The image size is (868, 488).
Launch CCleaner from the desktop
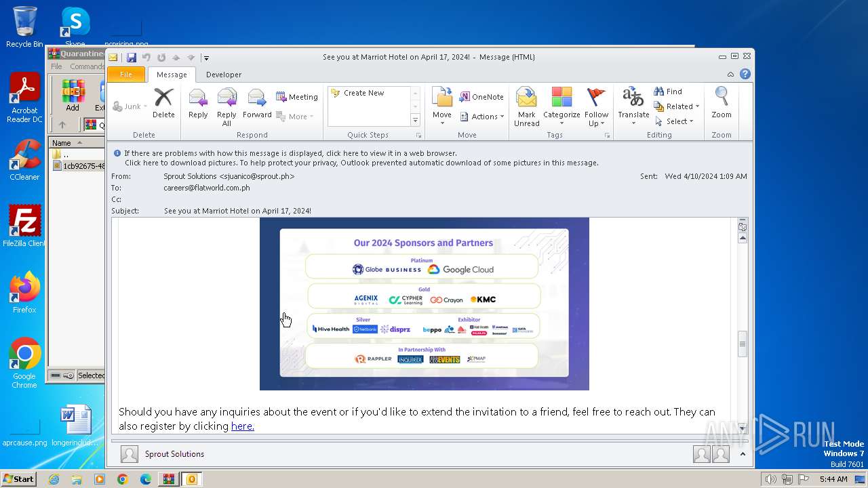click(24, 160)
